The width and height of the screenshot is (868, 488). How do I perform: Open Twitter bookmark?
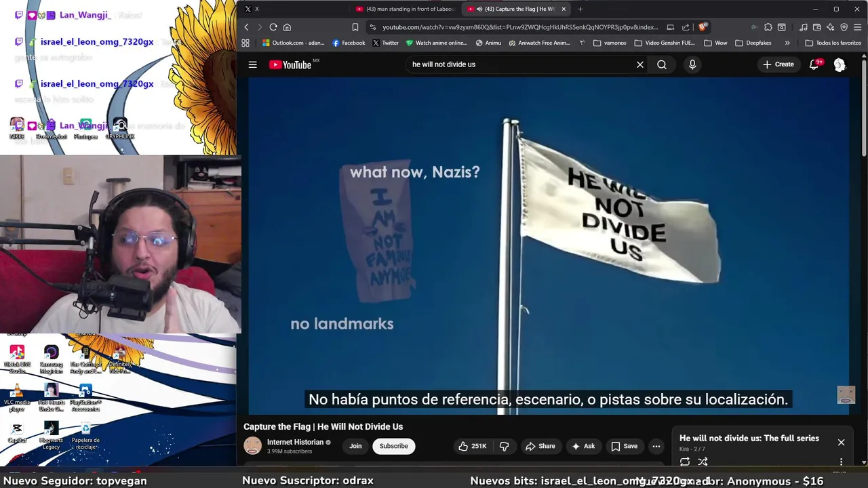[x=385, y=43]
